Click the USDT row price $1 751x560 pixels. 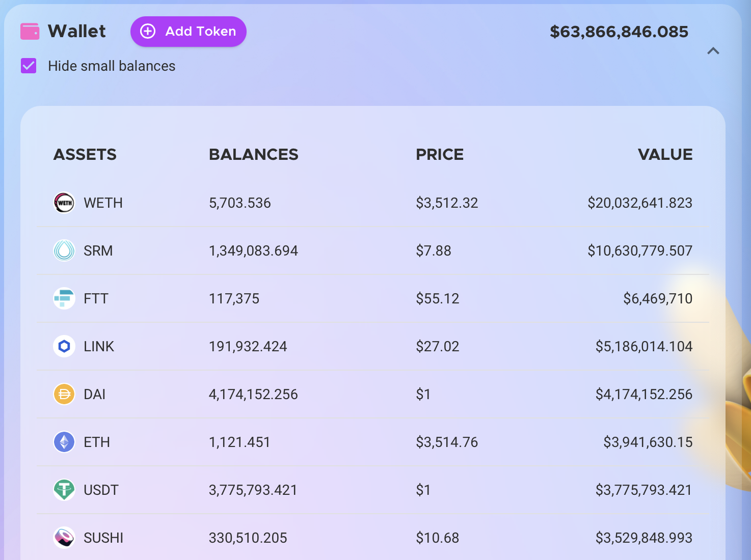point(423,490)
